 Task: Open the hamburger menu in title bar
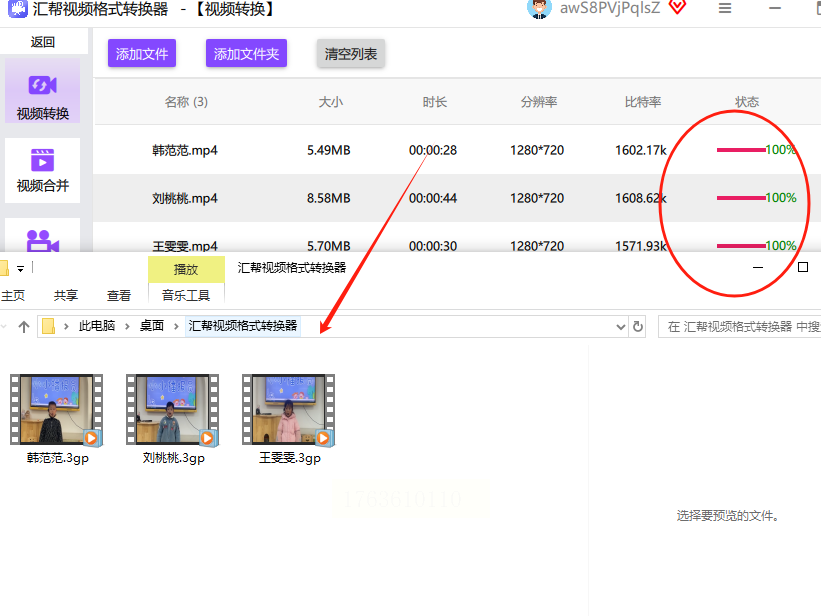coord(725,9)
